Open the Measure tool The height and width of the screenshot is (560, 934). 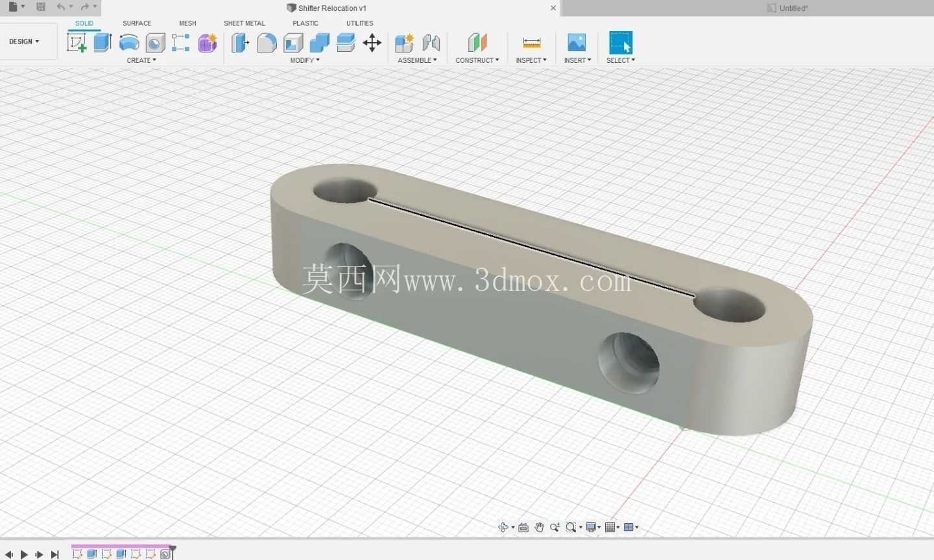pos(531,43)
